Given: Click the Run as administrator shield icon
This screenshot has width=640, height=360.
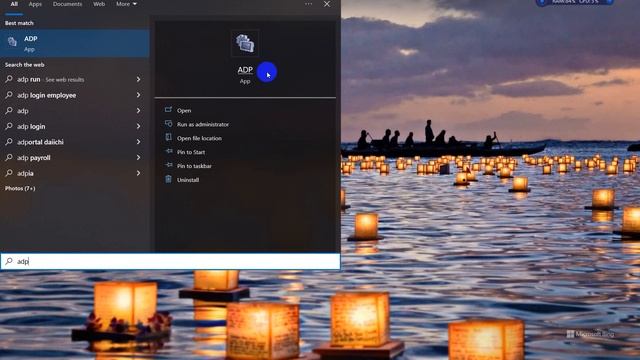Looking at the screenshot, I should click(x=168, y=123).
